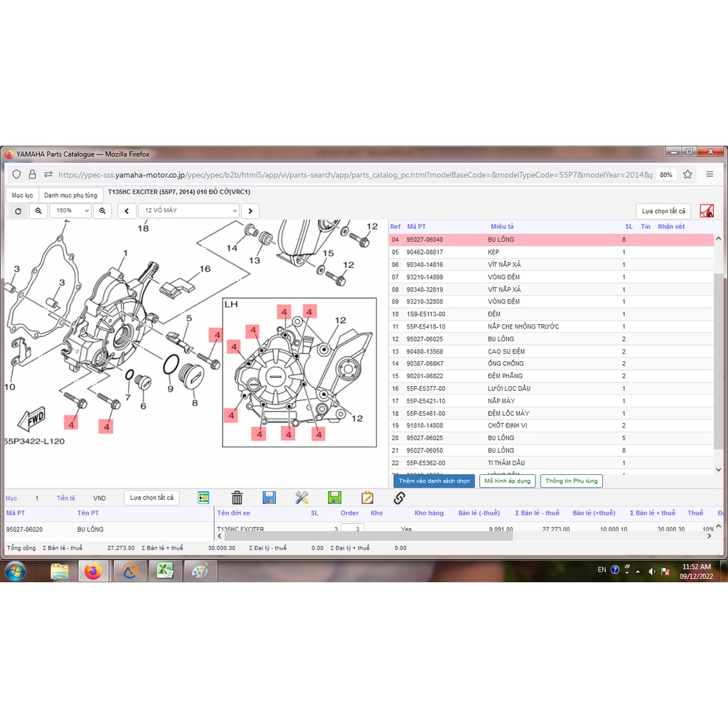Open the site permissions icon in the address bar

tap(48, 175)
